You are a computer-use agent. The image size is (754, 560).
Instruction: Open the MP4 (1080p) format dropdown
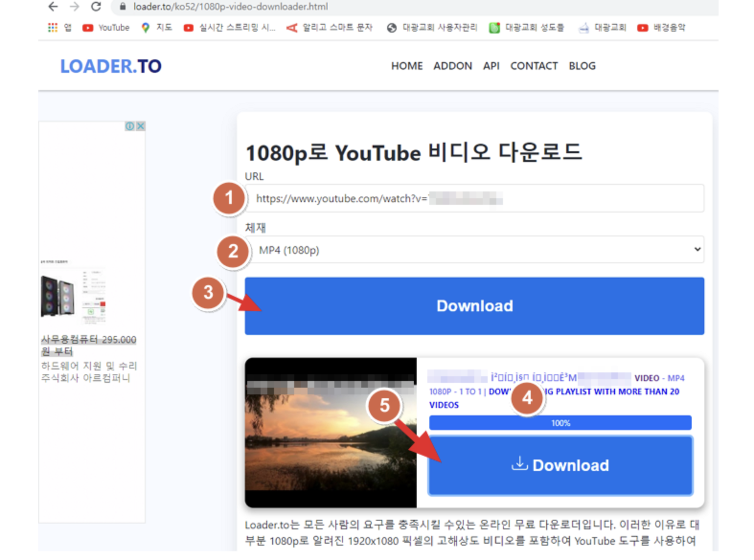point(474,249)
